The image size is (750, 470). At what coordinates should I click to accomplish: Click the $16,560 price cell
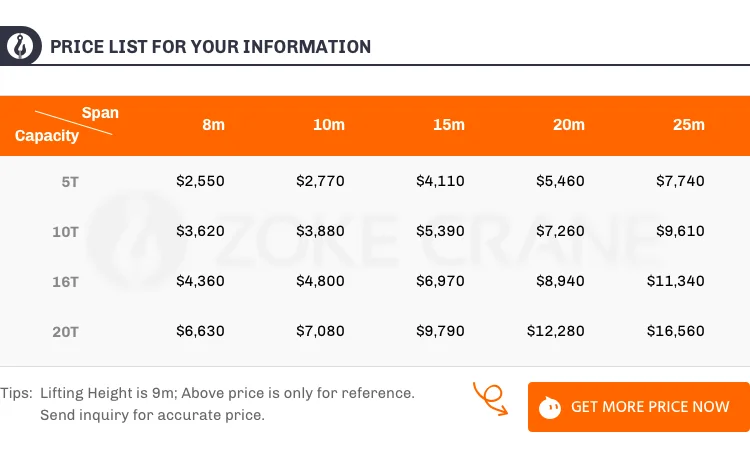click(676, 330)
